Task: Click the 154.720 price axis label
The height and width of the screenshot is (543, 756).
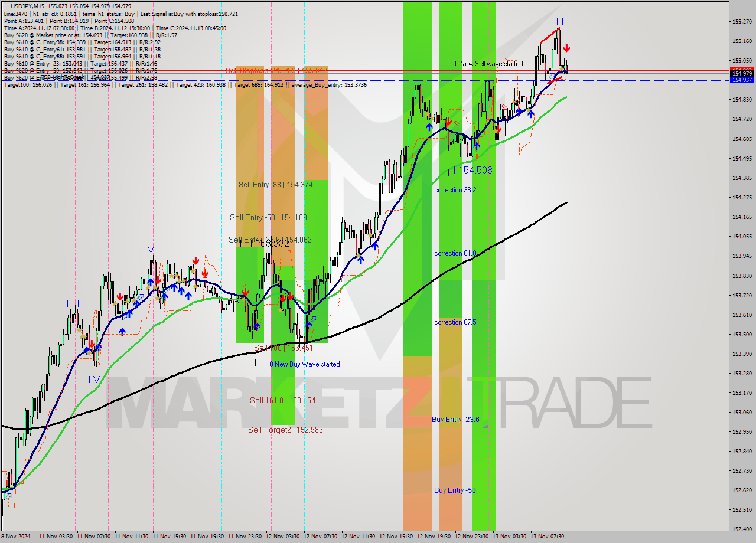Action: pos(742,119)
